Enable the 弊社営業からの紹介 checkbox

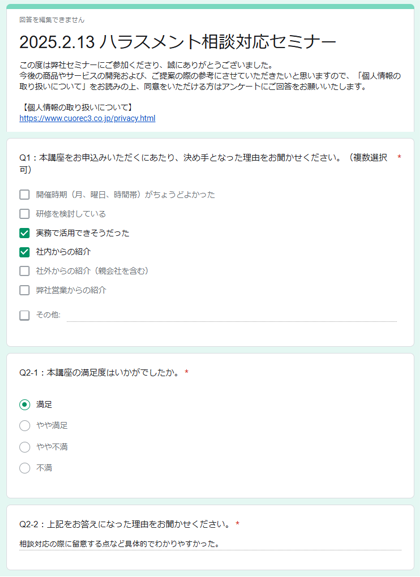[x=24, y=290]
